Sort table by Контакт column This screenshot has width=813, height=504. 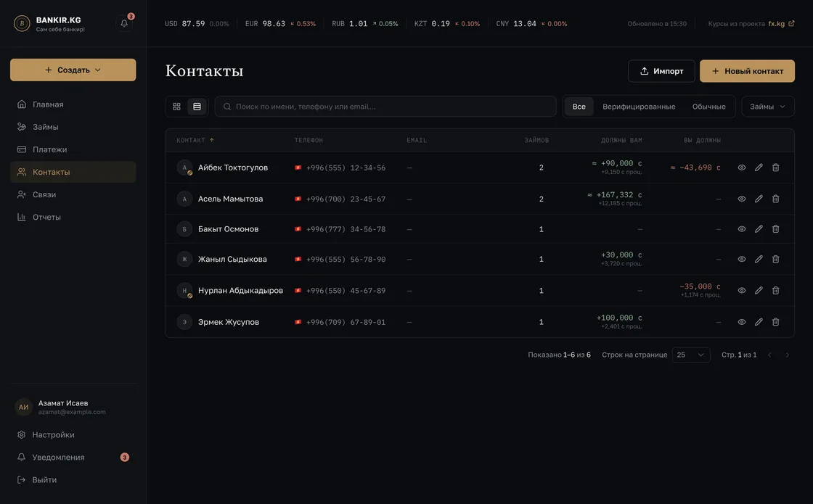(x=195, y=141)
